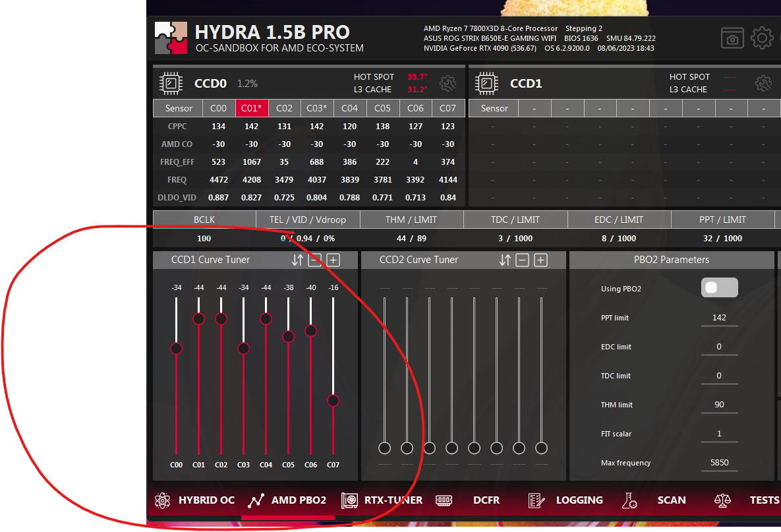Select the highlighted C01* core header
The width and height of the screenshot is (781, 532).
[x=252, y=108]
